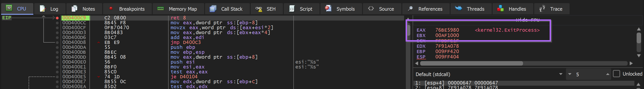Click the Symbols tab icon
This screenshot has height=89, width=644.
click(x=328, y=8)
